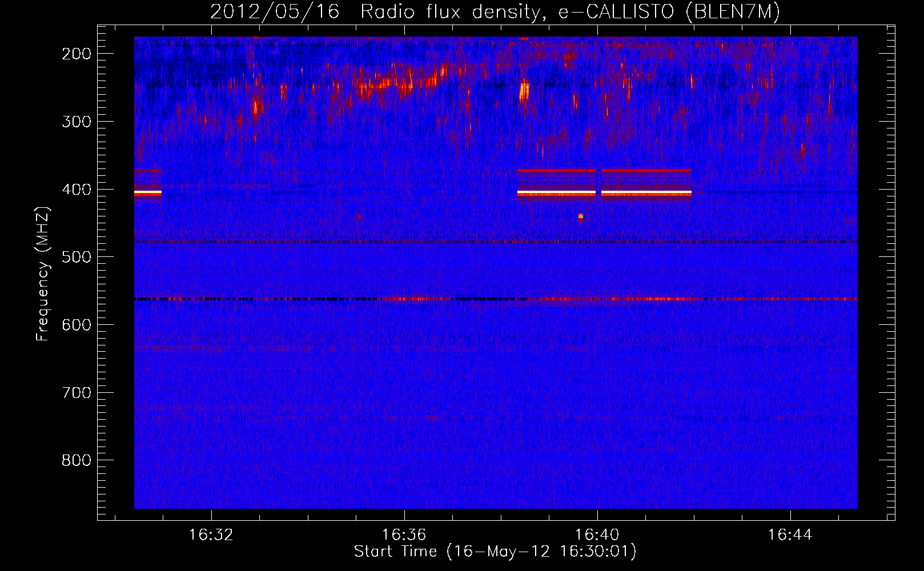This screenshot has width=924, height=571.
Task: Click the 16:40 time tick label
Action: (x=597, y=535)
